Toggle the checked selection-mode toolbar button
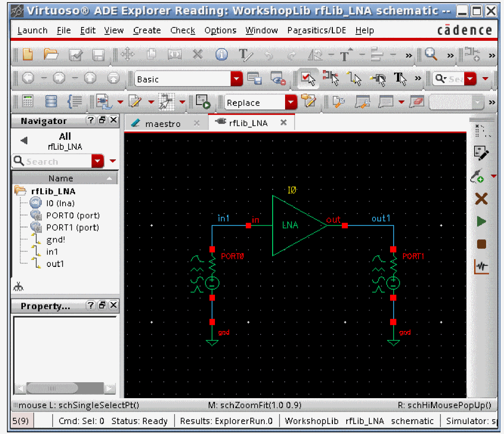The height and width of the screenshot is (434, 504). point(308,79)
